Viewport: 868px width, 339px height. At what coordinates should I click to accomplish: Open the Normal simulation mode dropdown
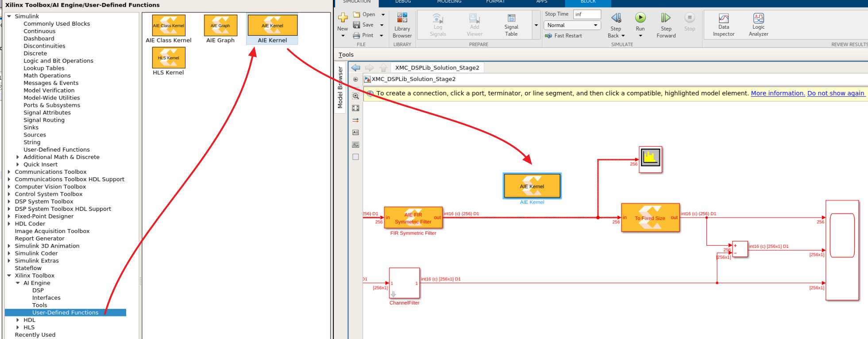coord(572,25)
